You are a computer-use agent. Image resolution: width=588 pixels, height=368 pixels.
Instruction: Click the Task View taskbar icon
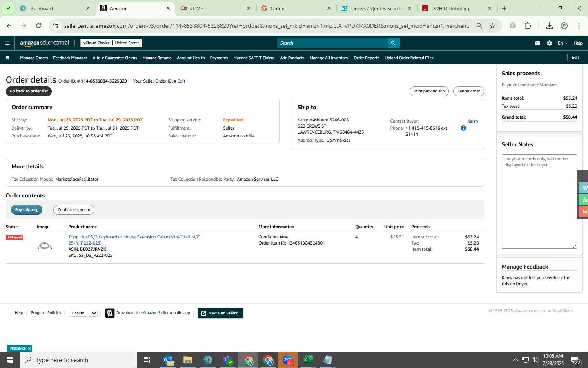click(x=147, y=360)
